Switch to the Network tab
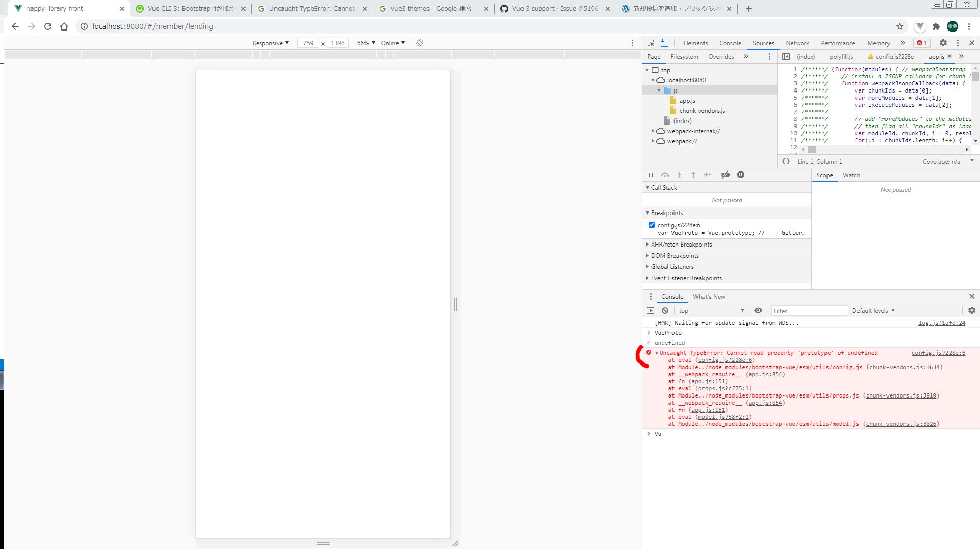980x549 pixels. [797, 43]
